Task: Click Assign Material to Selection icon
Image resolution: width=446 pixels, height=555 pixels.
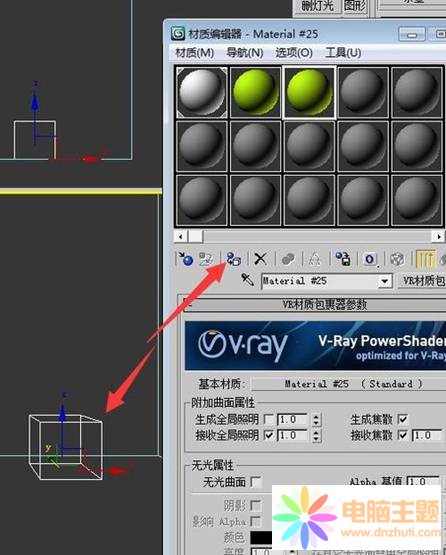Action: click(233, 259)
